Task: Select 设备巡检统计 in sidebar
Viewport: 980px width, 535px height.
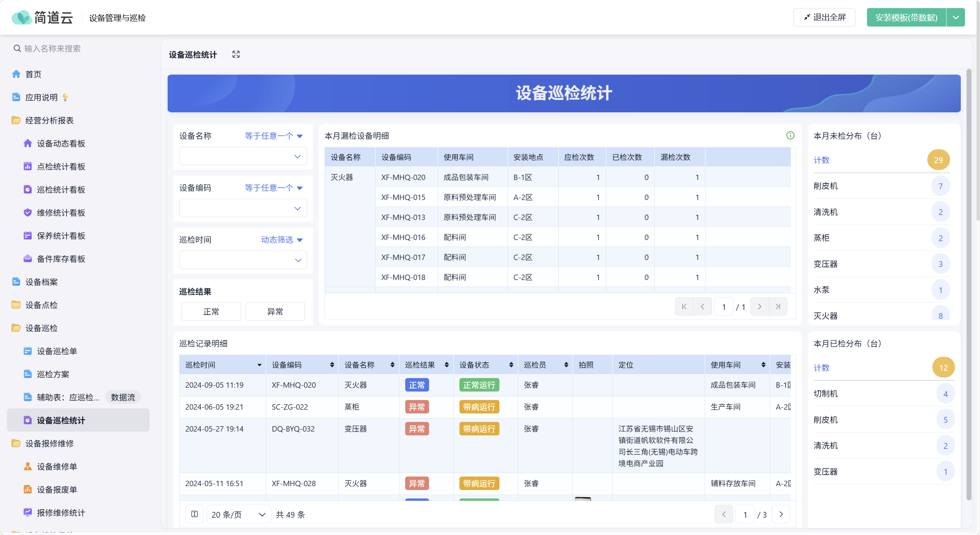Action: (78, 420)
